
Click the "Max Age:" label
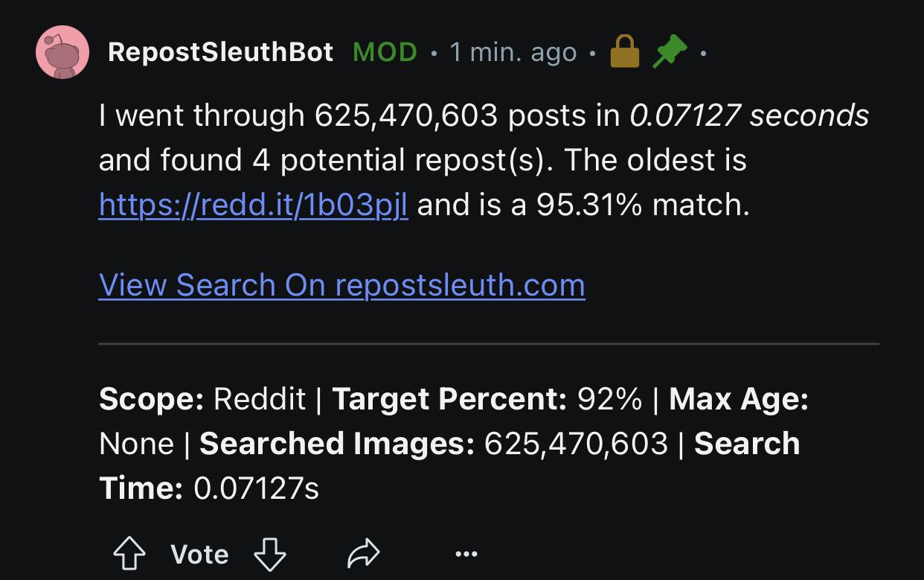pos(738,399)
